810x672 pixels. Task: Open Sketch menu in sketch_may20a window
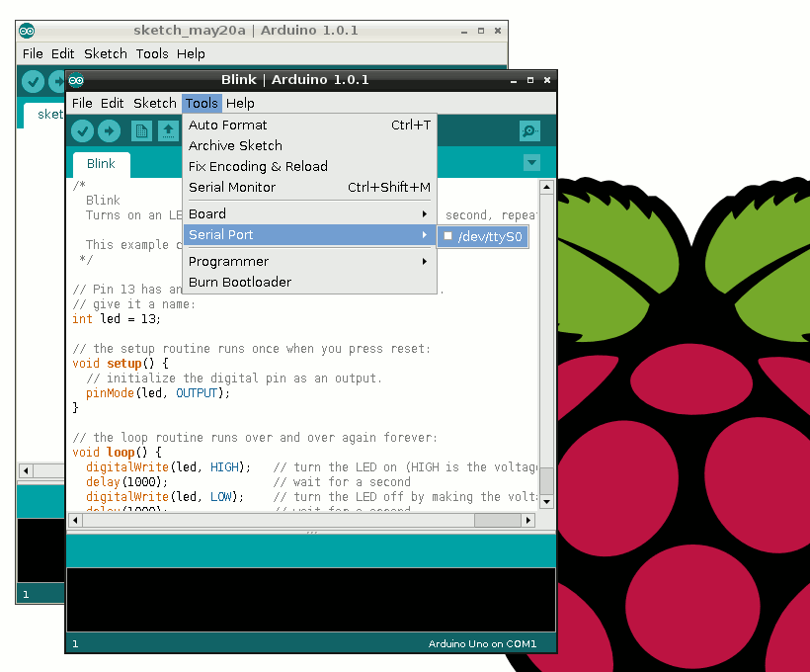[106, 53]
